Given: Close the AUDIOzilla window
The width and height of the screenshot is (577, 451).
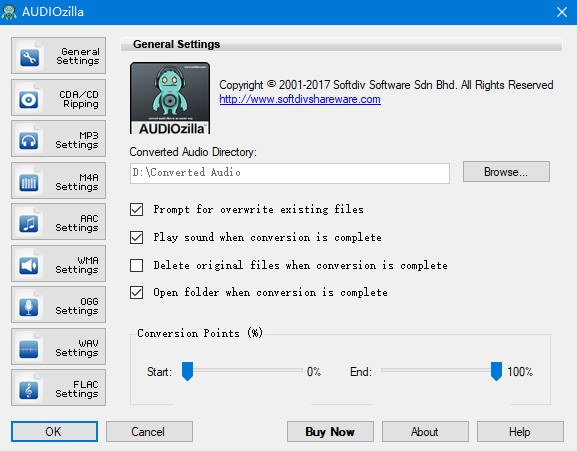Looking at the screenshot, I should [x=562, y=12].
